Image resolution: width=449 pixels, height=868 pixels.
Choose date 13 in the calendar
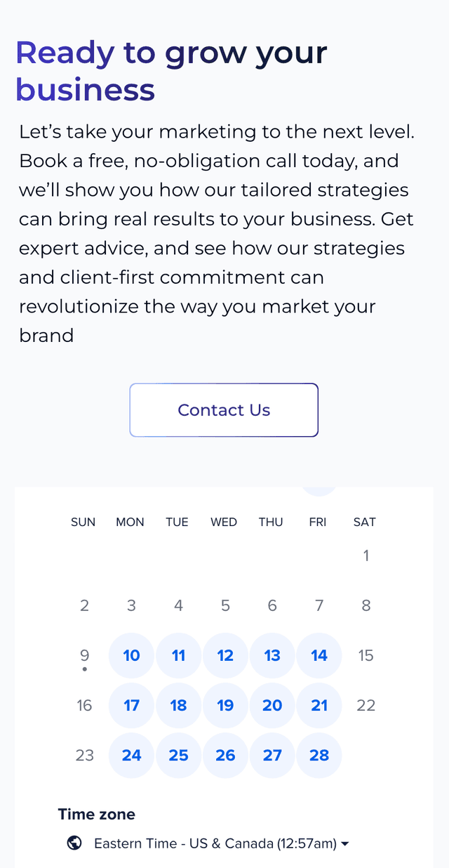(x=272, y=655)
